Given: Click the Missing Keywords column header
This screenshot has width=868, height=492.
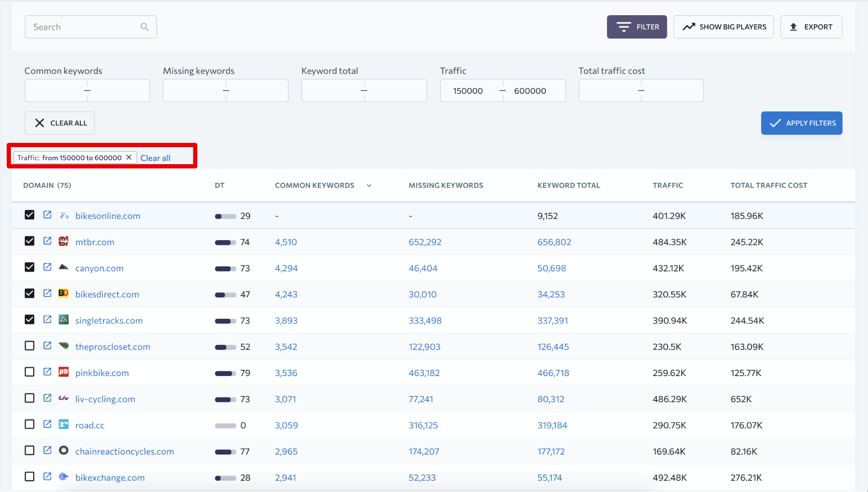Looking at the screenshot, I should [446, 185].
